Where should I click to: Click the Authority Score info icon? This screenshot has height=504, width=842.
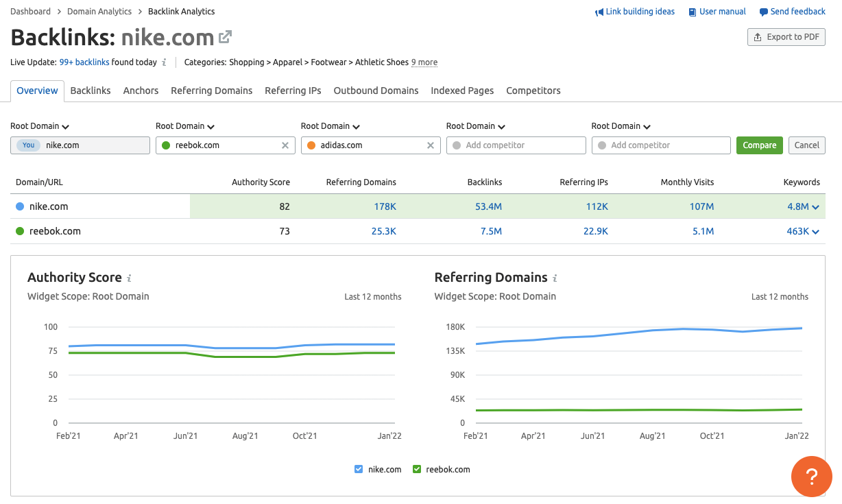(x=129, y=278)
